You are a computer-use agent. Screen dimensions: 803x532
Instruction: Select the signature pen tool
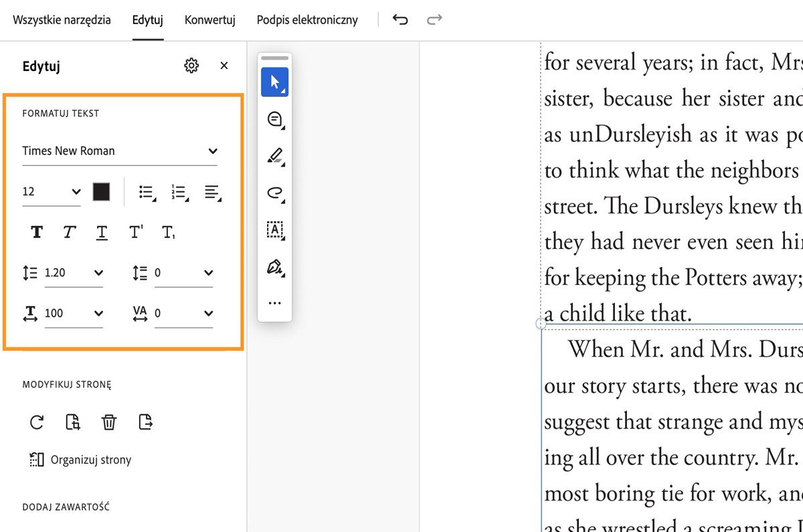pyautogui.click(x=274, y=268)
